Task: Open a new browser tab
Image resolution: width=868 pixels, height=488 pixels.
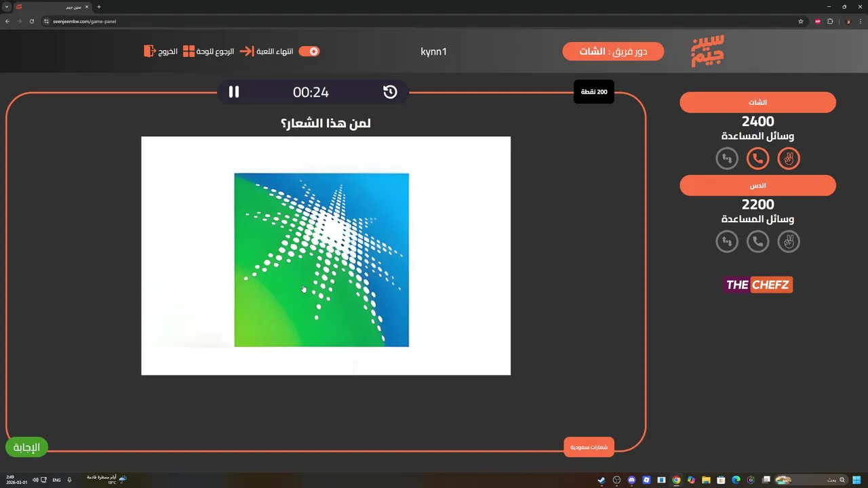Action: pyautogui.click(x=99, y=7)
